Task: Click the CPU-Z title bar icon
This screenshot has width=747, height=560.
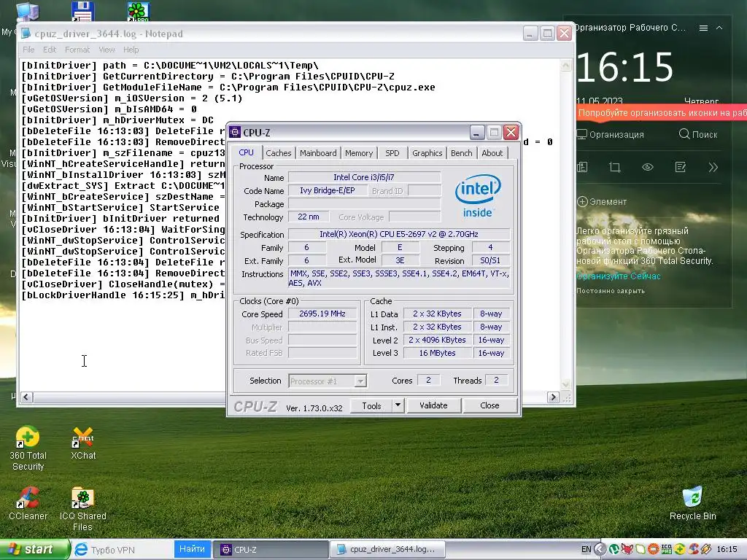Action: coord(235,132)
